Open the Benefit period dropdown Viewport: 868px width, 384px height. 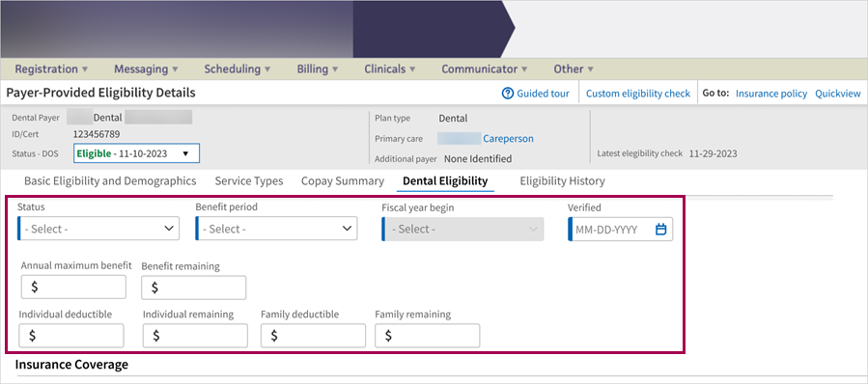pyautogui.click(x=276, y=229)
